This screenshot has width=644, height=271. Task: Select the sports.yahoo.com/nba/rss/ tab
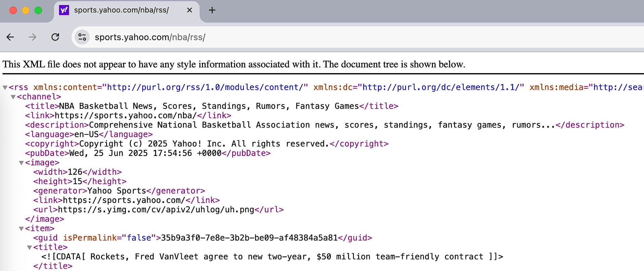(127, 11)
